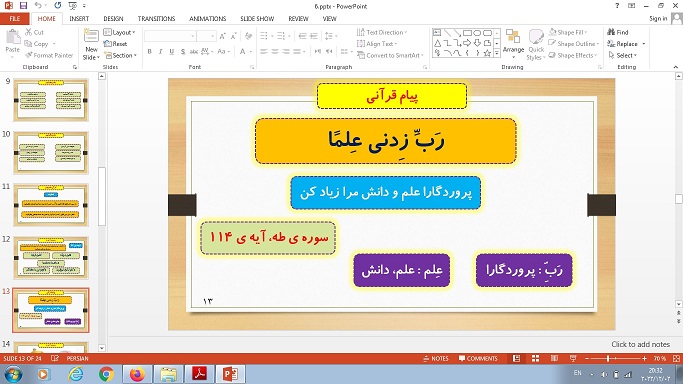Adjust the zoom slider handle
This screenshot has height=384, width=683.
point(608,358)
